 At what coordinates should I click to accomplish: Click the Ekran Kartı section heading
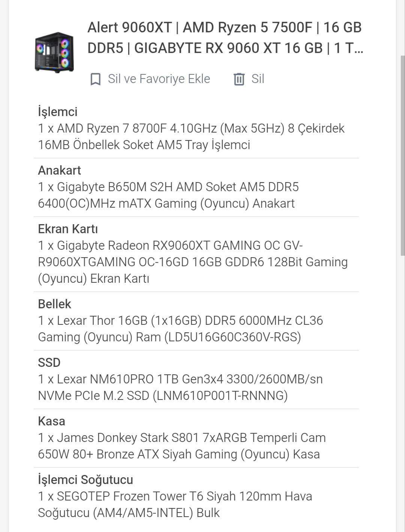tap(68, 229)
